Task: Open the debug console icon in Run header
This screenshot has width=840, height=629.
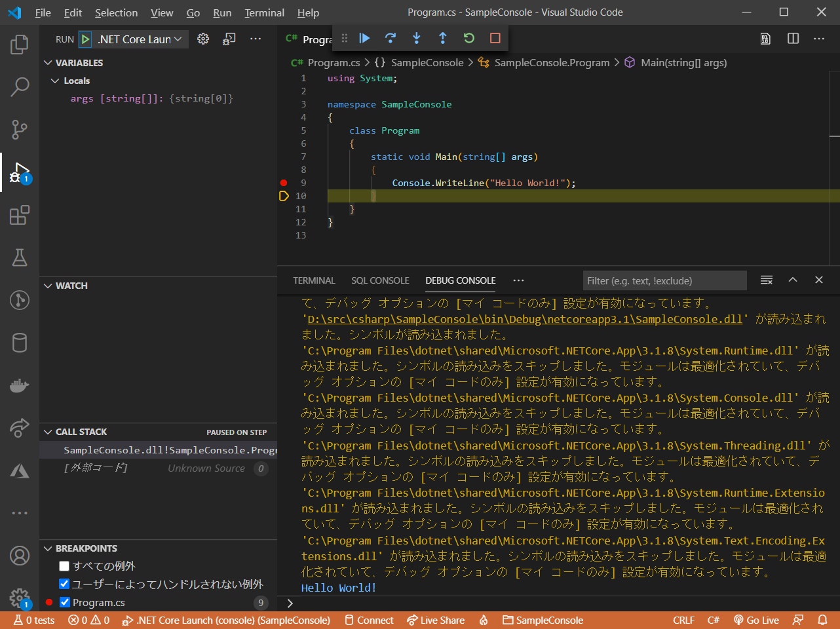Action: coord(229,39)
